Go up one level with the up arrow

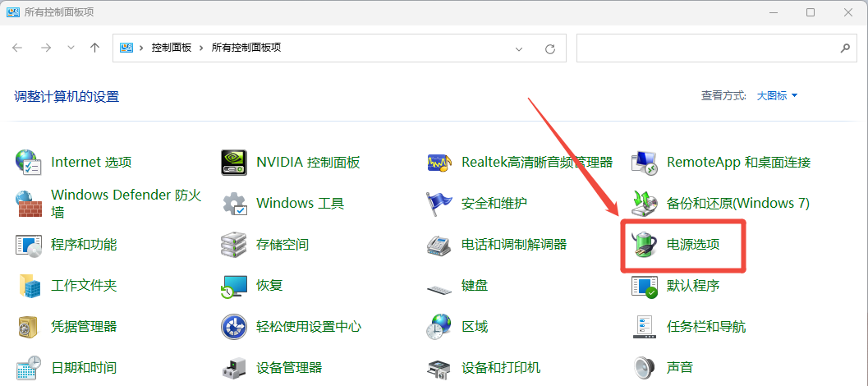(x=94, y=48)
